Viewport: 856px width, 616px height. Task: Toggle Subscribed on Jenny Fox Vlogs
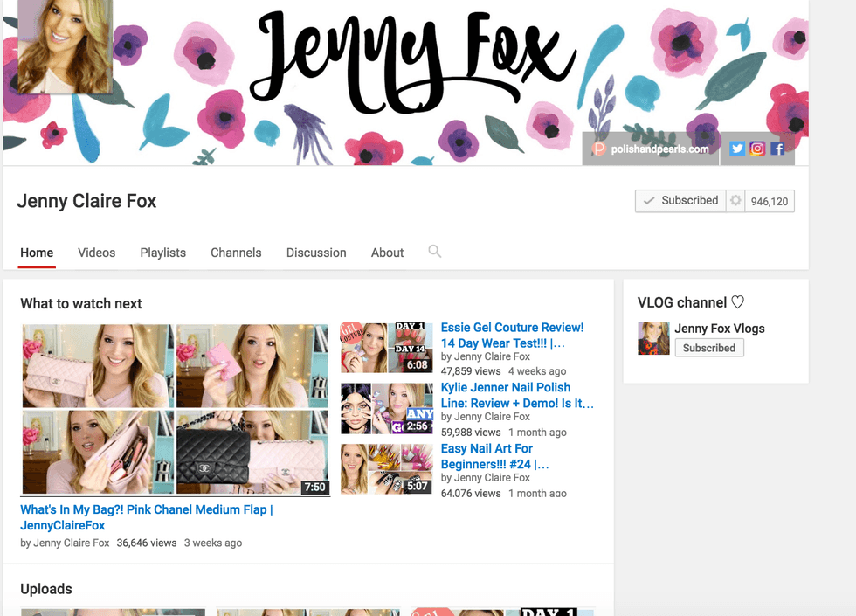click(x=708, y=348)
